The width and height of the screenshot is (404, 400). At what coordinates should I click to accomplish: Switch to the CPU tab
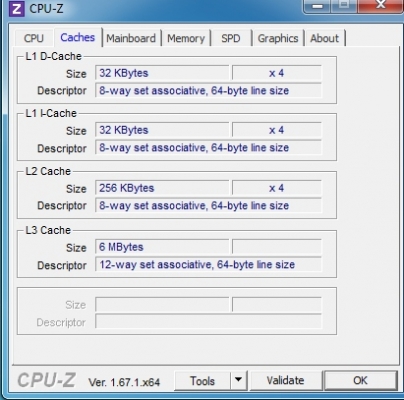point(34,38)
